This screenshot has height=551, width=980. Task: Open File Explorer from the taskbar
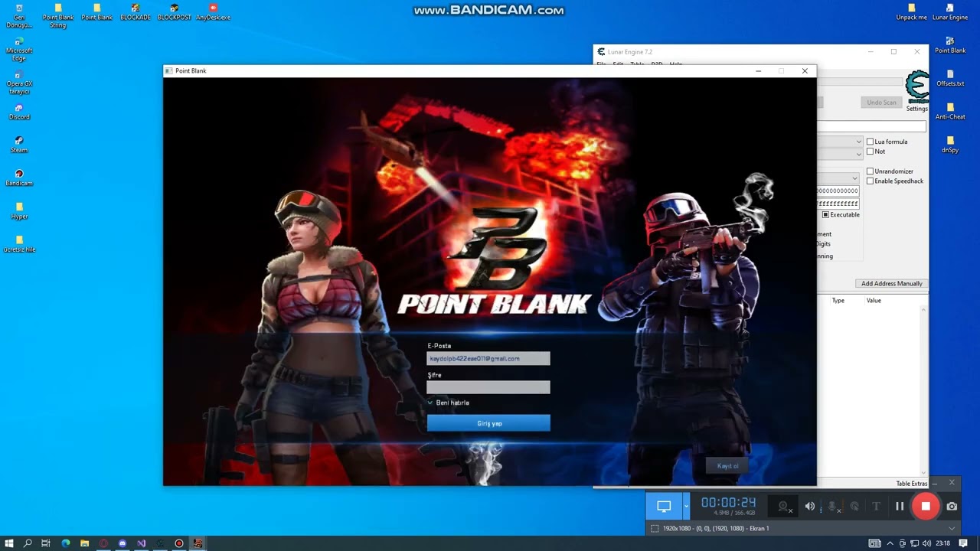[84, 543]
